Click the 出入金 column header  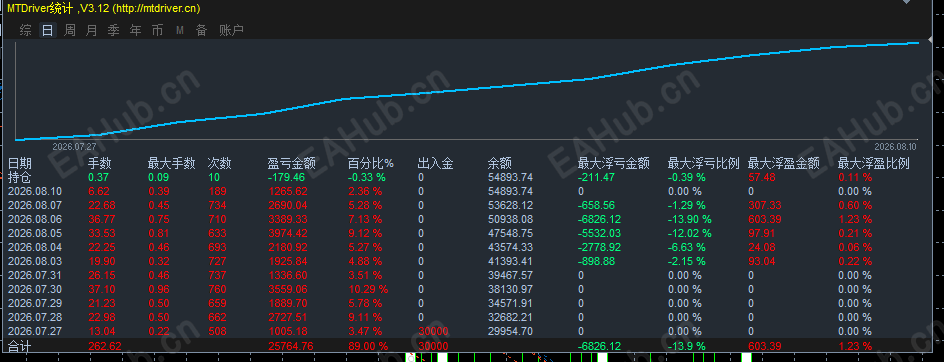[435, 163]
